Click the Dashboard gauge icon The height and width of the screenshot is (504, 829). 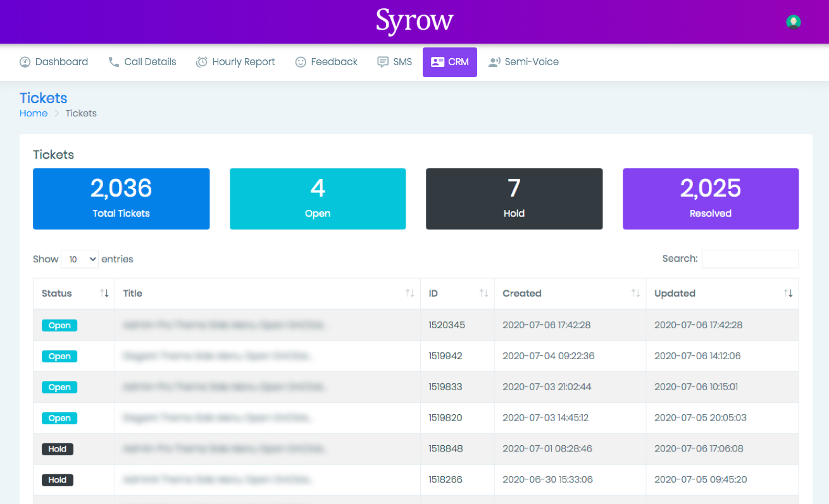point(25,62)
